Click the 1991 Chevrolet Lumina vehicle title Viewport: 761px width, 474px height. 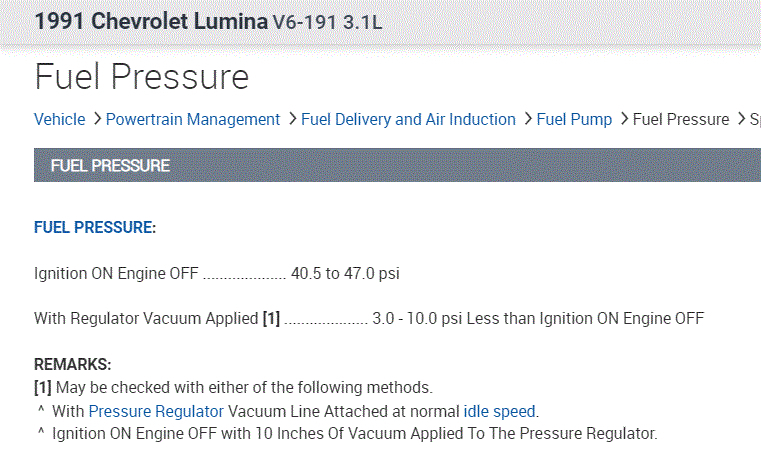pyautogui.click(x=151, y=21)
